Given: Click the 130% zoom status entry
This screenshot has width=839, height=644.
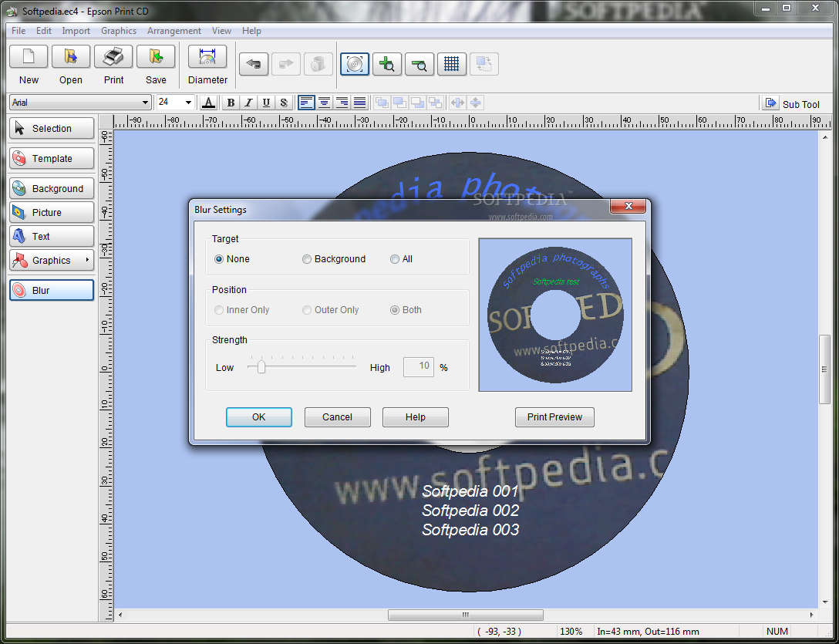Looking at the screenshot, I should coord(571,632).
